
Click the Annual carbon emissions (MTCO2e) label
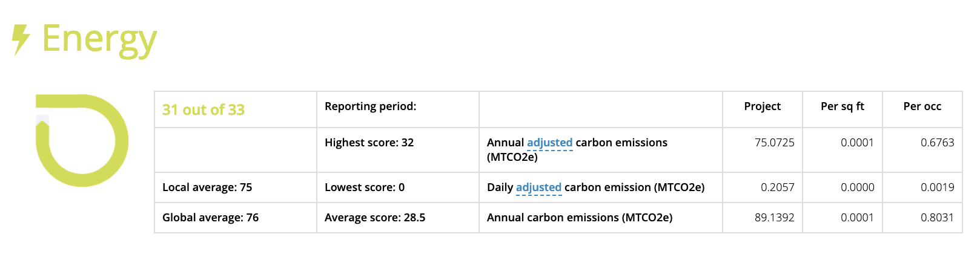[x=580, y=218]
